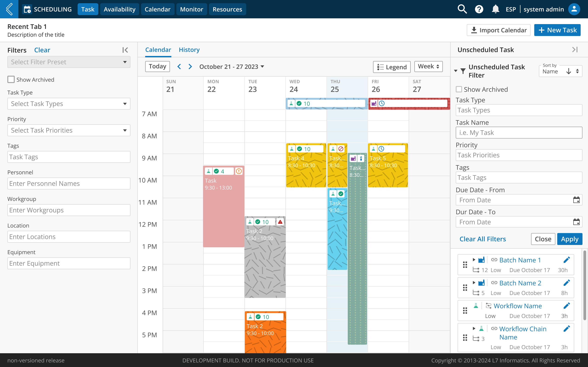The width and height of the screenshot is (588, 367).
Task: Click the search magnifier icon
Action: coord(462,9)
